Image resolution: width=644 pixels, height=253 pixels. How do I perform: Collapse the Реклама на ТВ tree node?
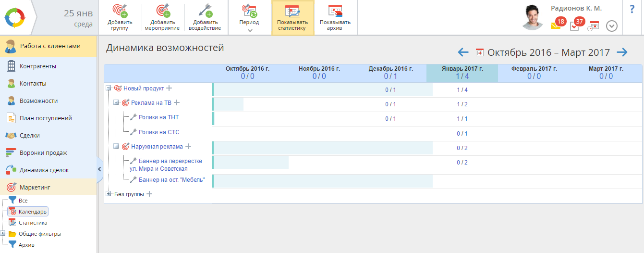(x=116, y=102)
